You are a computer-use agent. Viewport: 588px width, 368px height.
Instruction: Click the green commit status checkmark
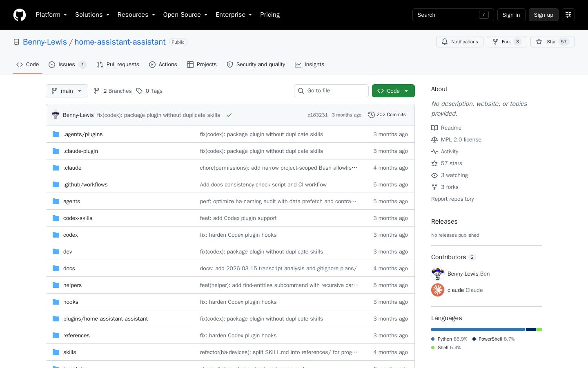click(x=229, y=115)
